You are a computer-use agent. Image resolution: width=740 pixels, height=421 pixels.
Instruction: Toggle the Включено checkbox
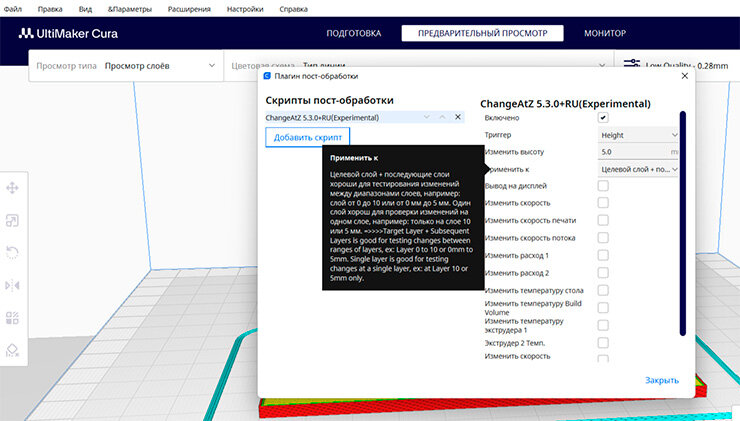pyautogui.click(x=603, y=118)
